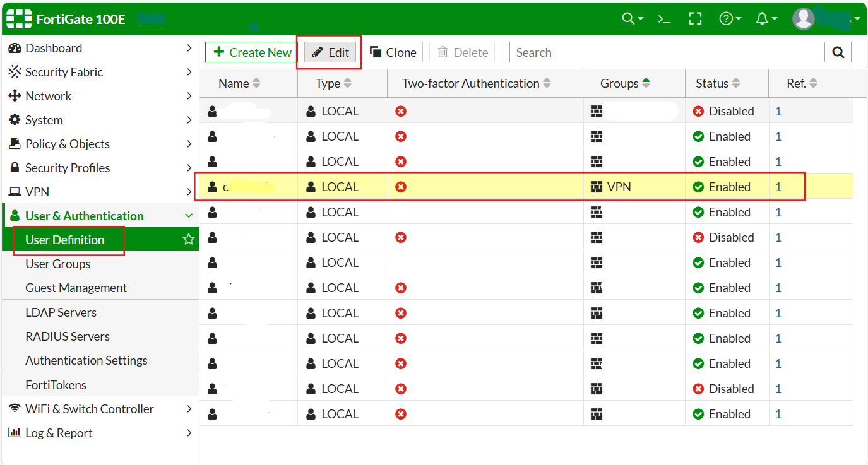Image resolution: width=868 pixels, height=465 pixels.
Task: Click the Clone button
Action: (x=393, y=52)
